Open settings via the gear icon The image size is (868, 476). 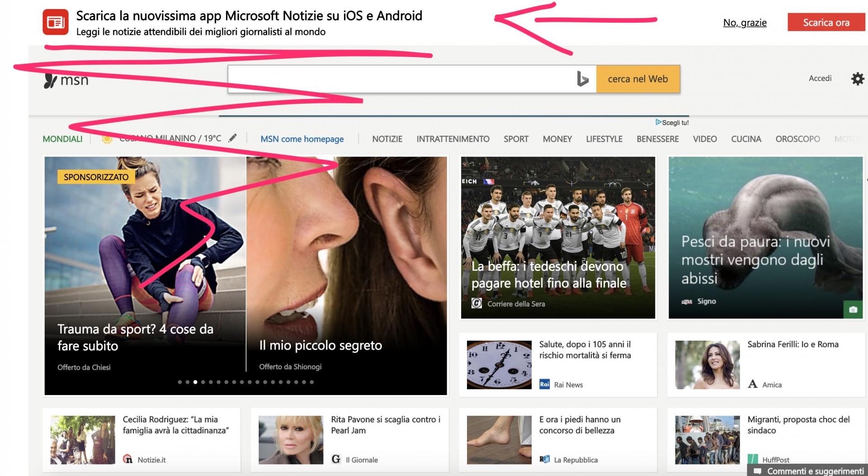[857, 79]
